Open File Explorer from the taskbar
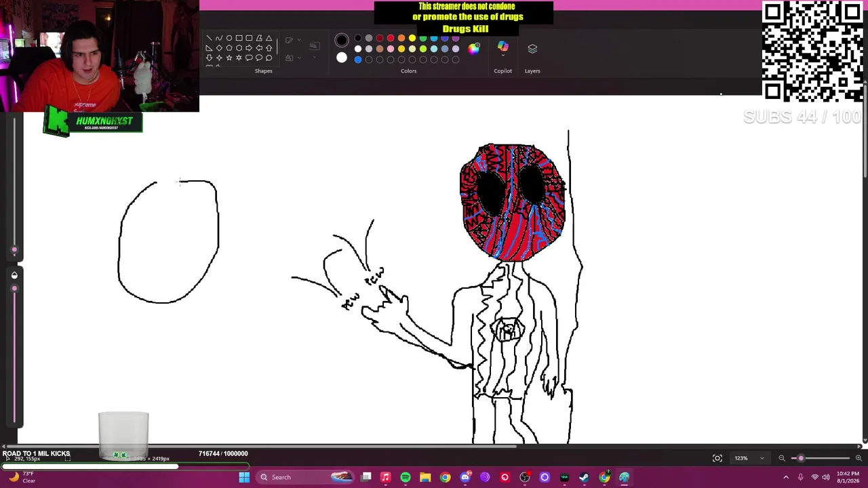The height and width of the screenshot is (488, 868). [x=425, y=477]
